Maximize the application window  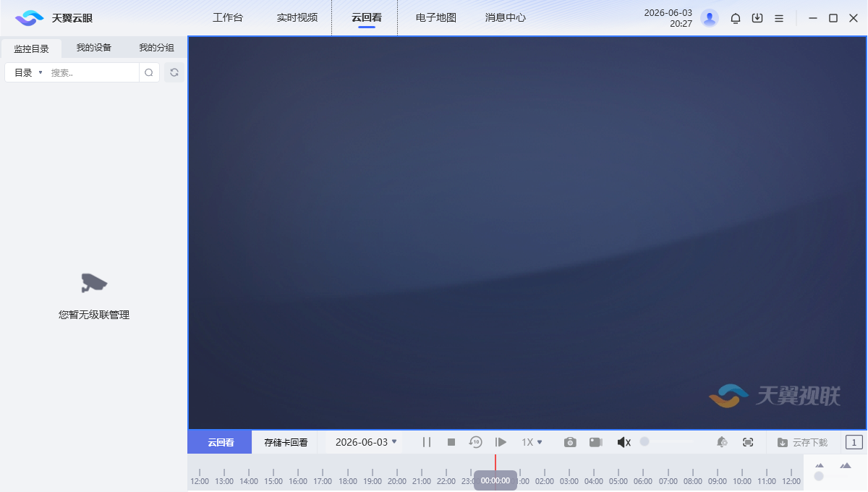coord(833,18)
